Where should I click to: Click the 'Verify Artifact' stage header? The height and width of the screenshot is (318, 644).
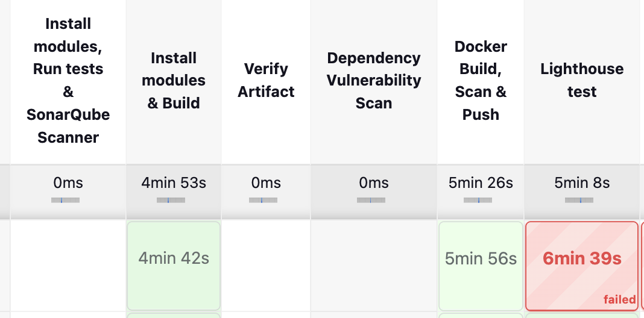(x=266, y=80)
